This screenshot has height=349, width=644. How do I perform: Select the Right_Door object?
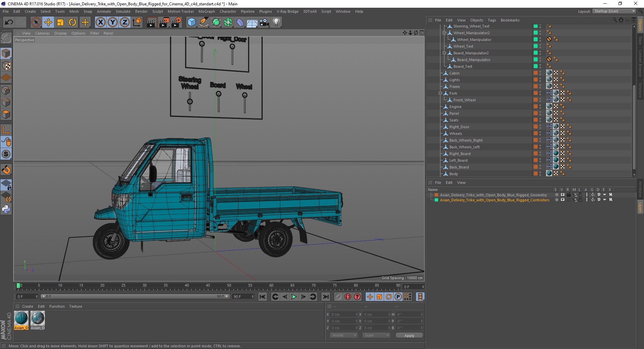(459, 127)
